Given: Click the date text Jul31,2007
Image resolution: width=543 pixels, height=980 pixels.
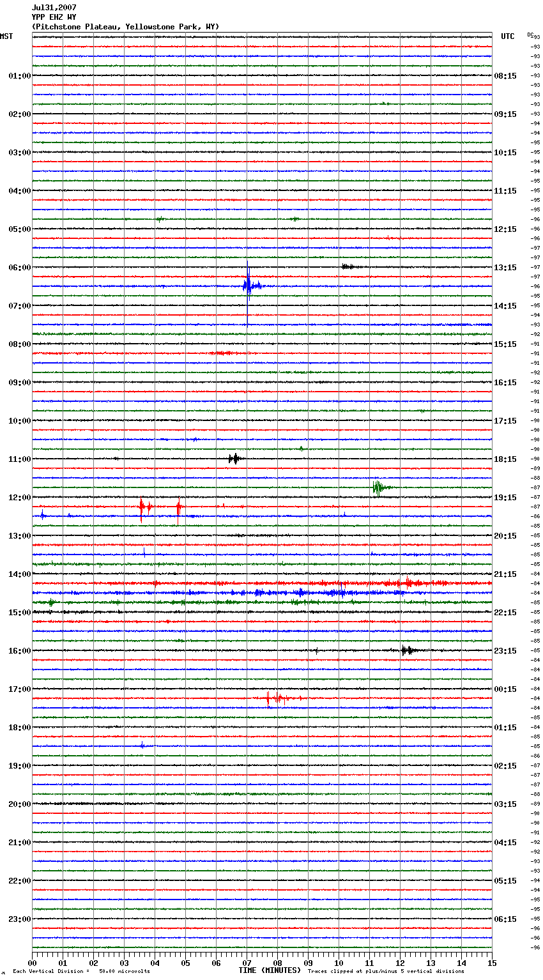Looking at the screenshot, I should (x=54, y=8).
